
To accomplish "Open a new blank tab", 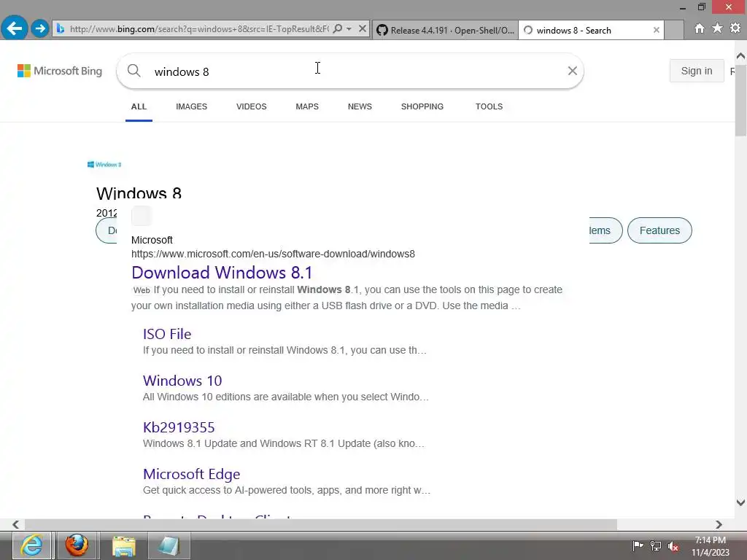I will coord(673,30).
